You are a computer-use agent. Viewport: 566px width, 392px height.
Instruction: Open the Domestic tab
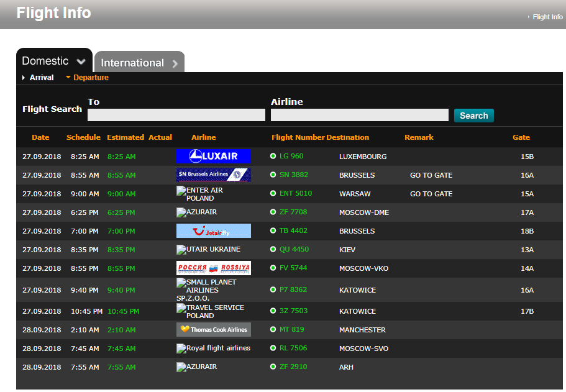[x=45, y=61]
